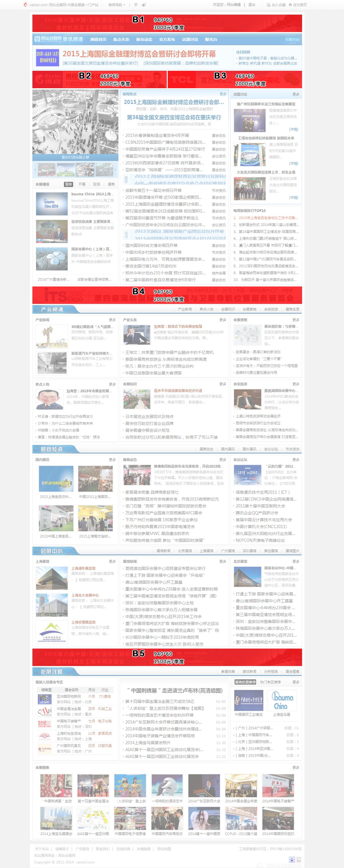Click 更多 in the 新闻焦点 header

click(223, 94)
